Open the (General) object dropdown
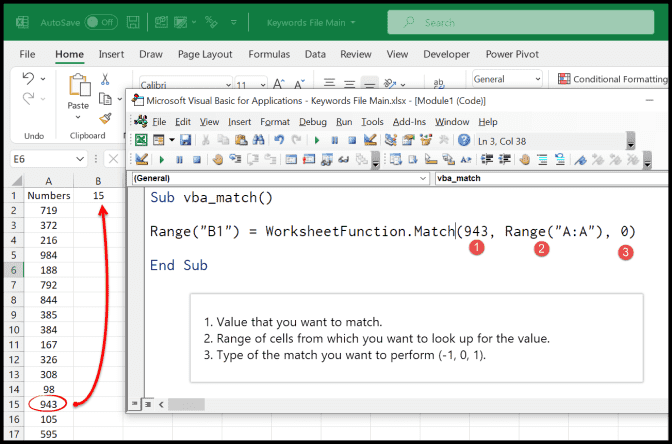The height and width of the screenshot is (444, 672). point(280,178)
